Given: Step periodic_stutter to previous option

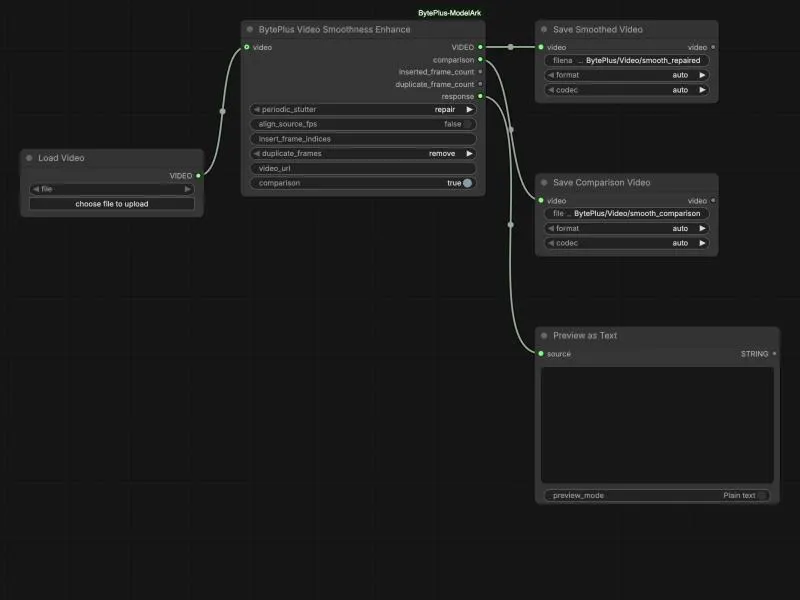Looking at the screenshot, I should click(x=257, y=110).
